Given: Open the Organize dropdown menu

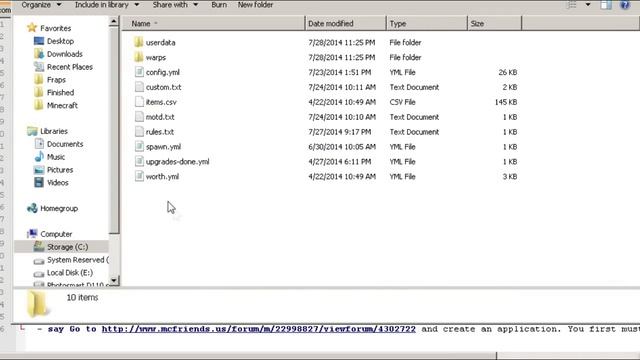Looking at the screenshot, I should tap(41, 5).
